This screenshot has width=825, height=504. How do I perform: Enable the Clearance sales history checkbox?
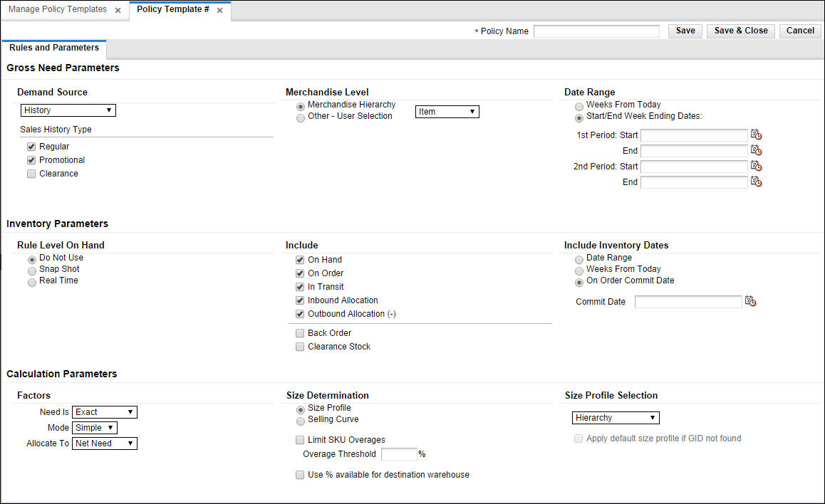pos(31,173)
